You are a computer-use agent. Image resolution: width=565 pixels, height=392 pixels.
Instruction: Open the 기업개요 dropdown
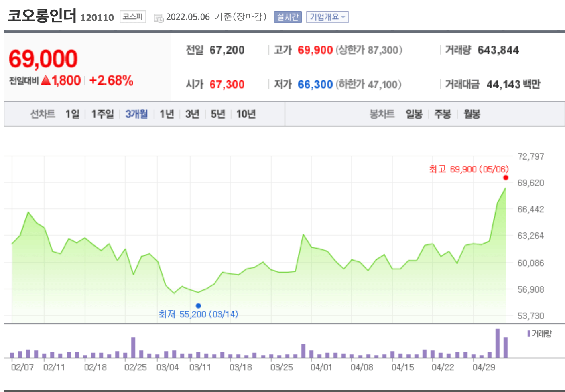[327, 17]
